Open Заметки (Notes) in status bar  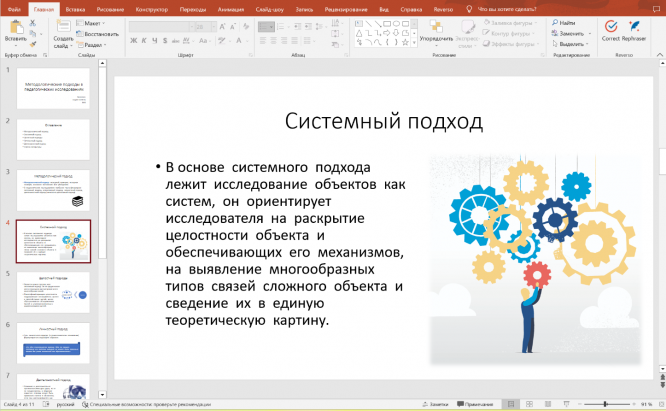(435, 404)
